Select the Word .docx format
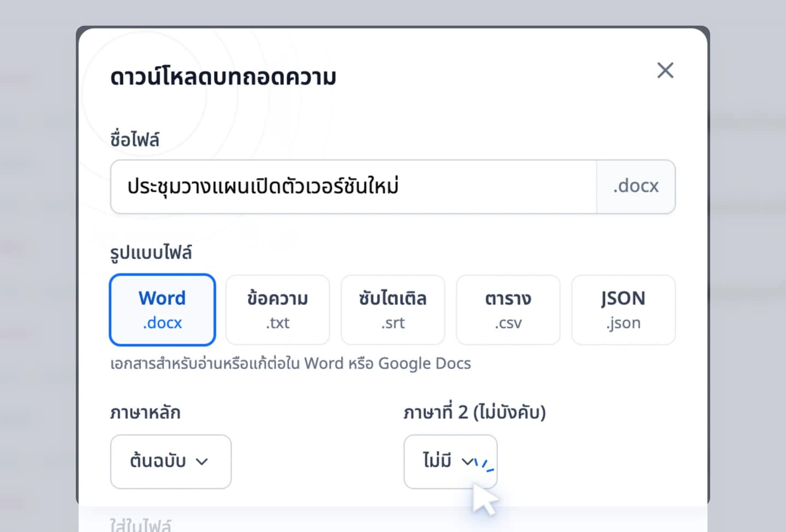The height and width of the screenshot is (532, 786). [x=163, y=310]
